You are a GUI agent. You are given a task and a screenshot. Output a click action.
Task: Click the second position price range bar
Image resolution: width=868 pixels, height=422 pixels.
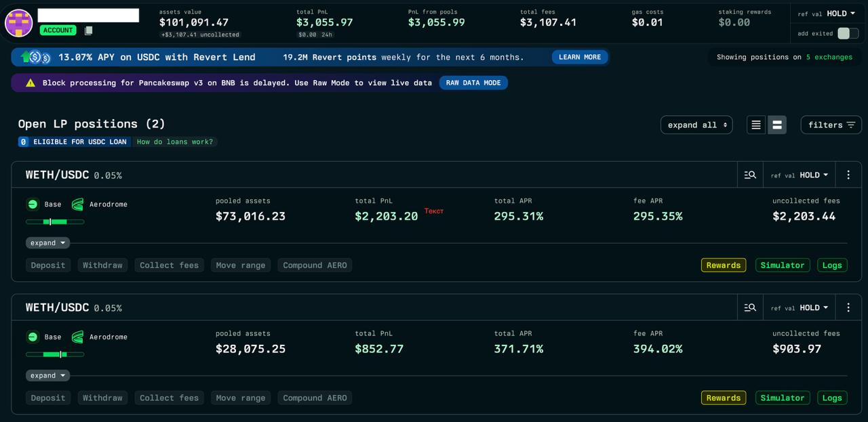tap(55, 354)
